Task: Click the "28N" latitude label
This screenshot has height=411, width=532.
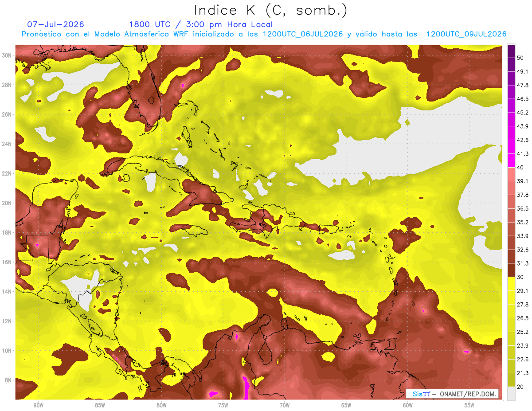Action: coord(8,85)
